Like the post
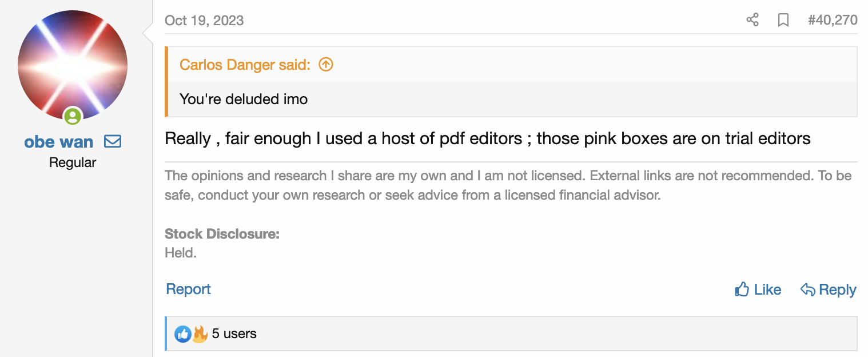The width and height of the screenshot is (868, 357). 758,289
